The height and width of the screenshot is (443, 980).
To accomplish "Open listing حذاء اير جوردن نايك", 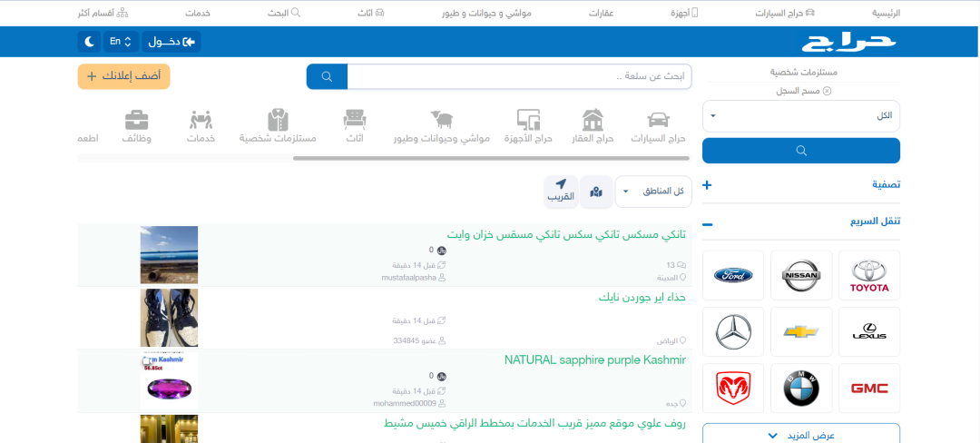I will pyautogui.click(x=642, y=297).
